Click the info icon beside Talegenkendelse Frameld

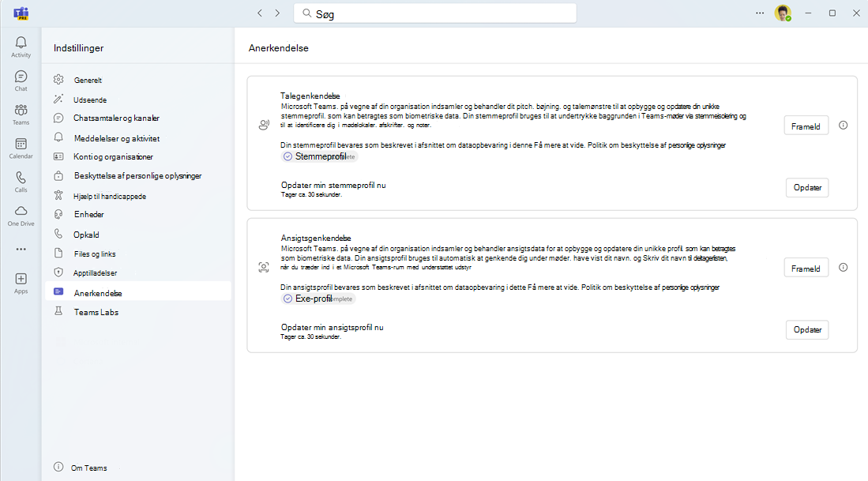[x=843, y=126]
